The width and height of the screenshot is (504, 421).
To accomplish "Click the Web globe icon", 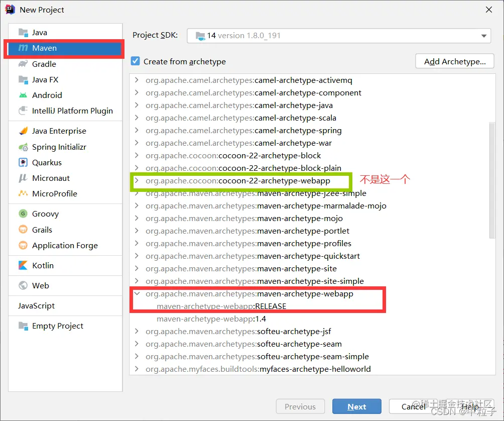I will tap(23, 285).
